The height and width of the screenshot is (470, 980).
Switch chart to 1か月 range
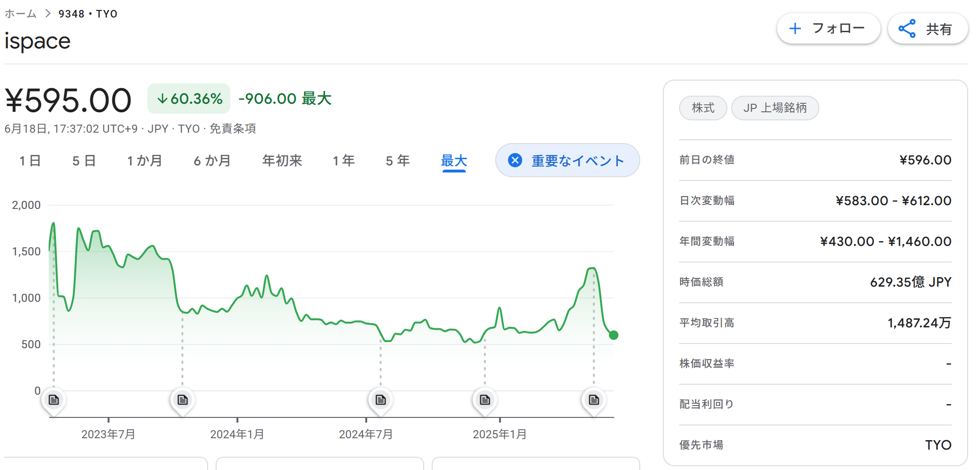(145, 161)
